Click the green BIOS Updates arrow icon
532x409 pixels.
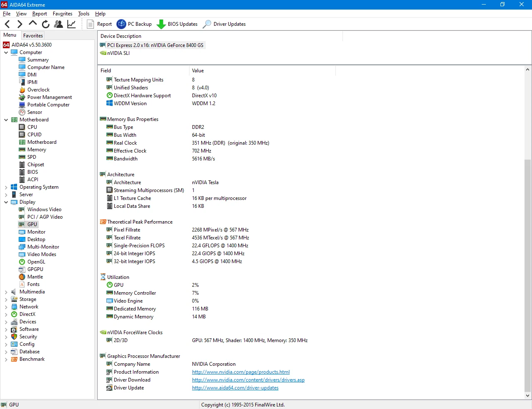pyautogui.click(x=161, y=24)
